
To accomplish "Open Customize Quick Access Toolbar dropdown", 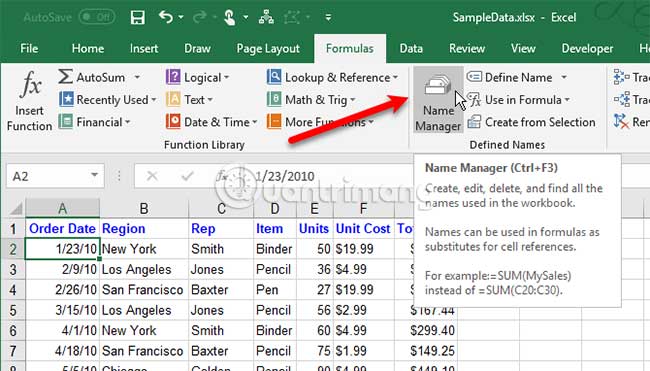I will point(328,18).
